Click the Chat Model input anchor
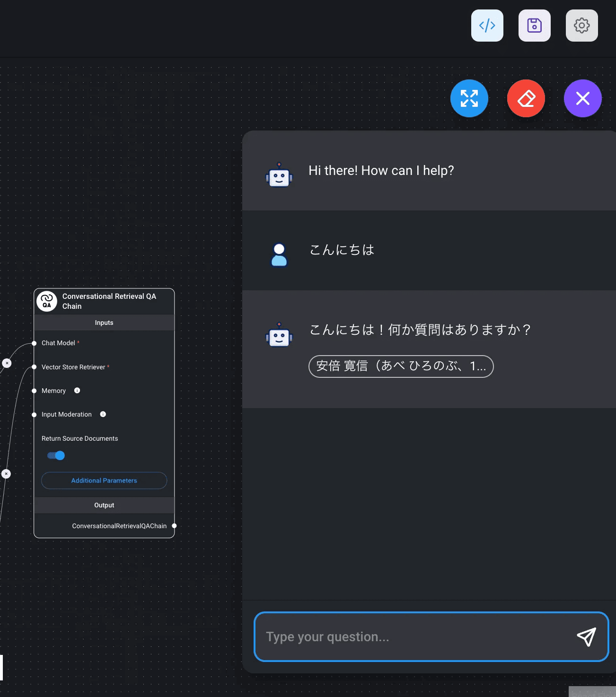The image size is (616, 697). [x=34, y=343]
